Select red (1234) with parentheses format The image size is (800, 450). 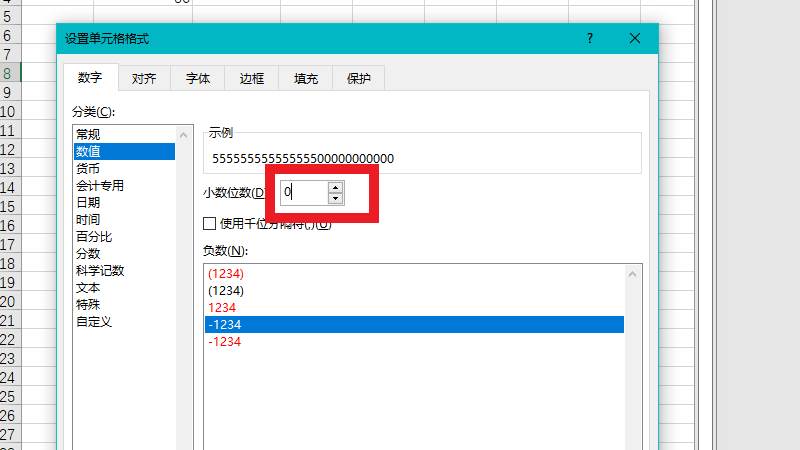point(226,273)
